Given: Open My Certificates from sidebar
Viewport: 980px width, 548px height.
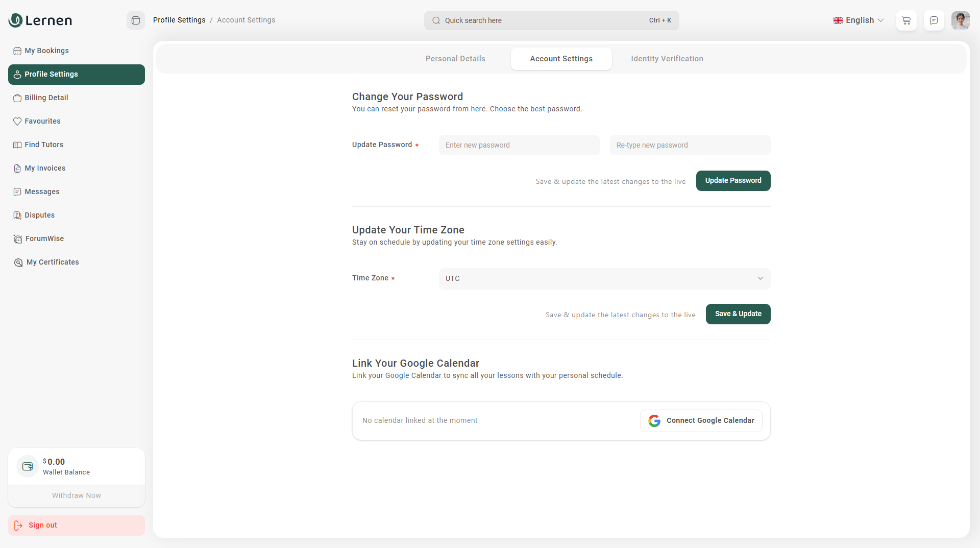Looking at the screenshot, I should click(52, 262).
